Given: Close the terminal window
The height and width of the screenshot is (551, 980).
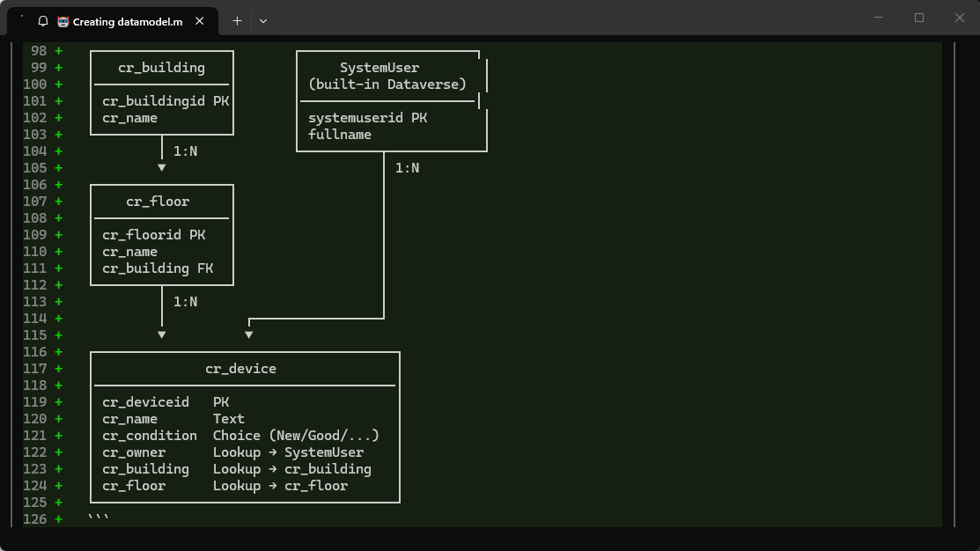Looking at the screenshot, I should click(960, 18).
